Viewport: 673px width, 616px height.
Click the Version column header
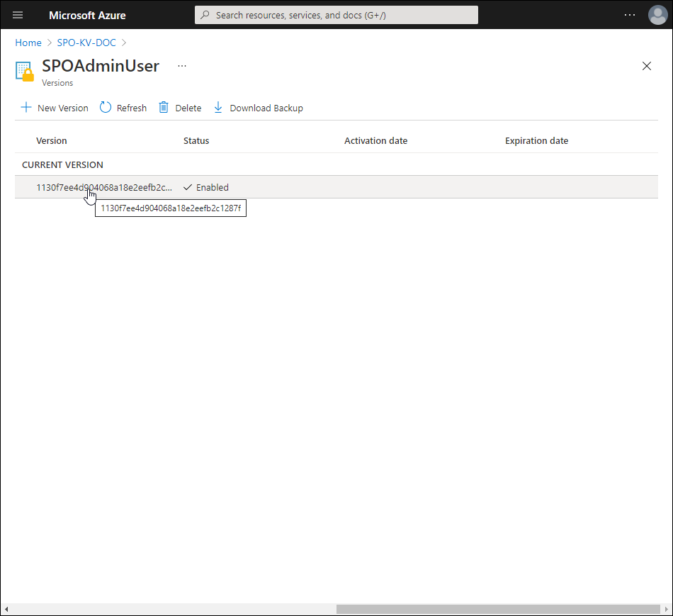(x=52, y=140)
